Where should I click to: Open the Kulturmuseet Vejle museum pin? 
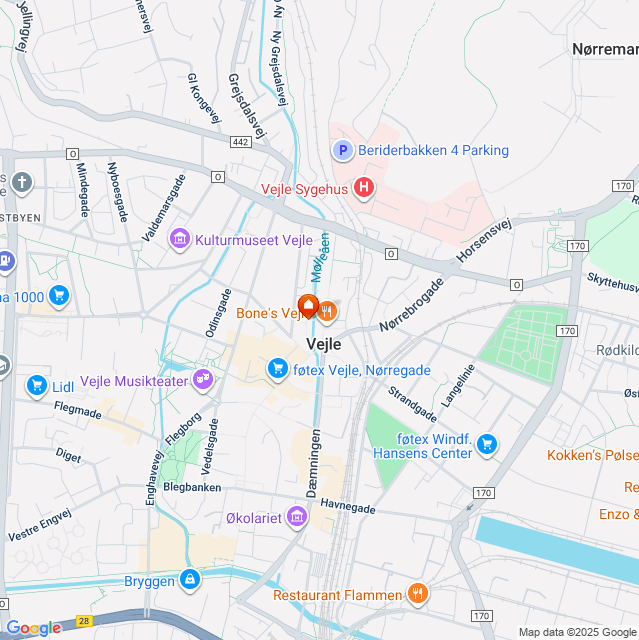(x=180, y=239)
